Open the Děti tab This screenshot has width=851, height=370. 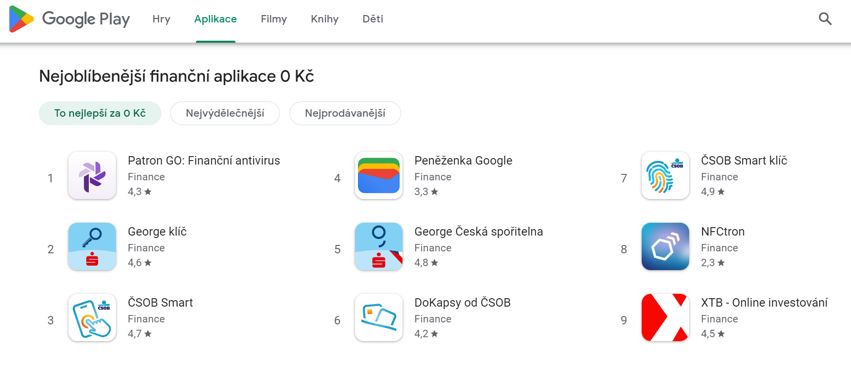point(373,20)
